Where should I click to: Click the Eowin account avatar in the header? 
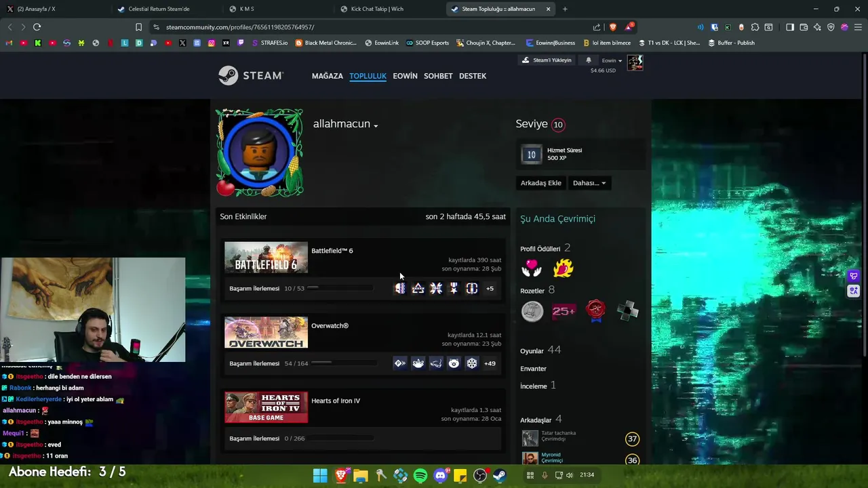[635, 63]
